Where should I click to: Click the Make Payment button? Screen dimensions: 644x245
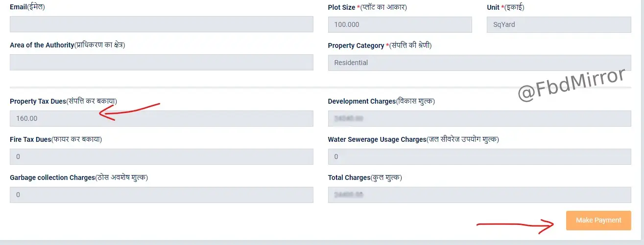(x=598, y=220)
